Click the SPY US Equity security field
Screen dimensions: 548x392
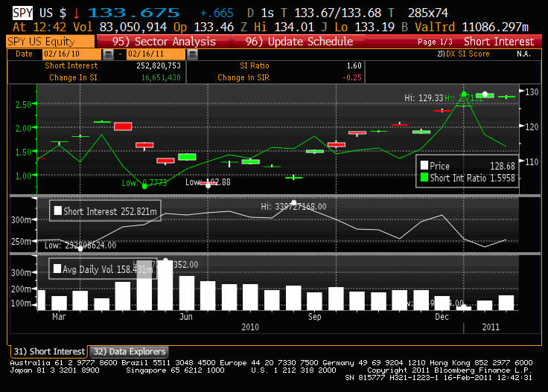[x=51, y=42]
